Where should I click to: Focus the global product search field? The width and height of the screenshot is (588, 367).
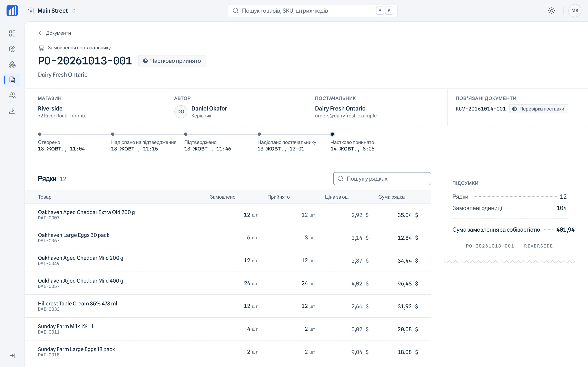312,11
